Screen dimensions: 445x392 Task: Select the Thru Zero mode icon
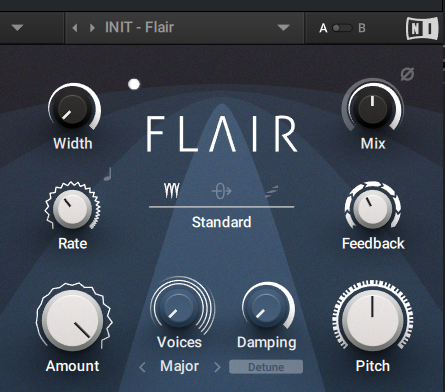[221, 191]
